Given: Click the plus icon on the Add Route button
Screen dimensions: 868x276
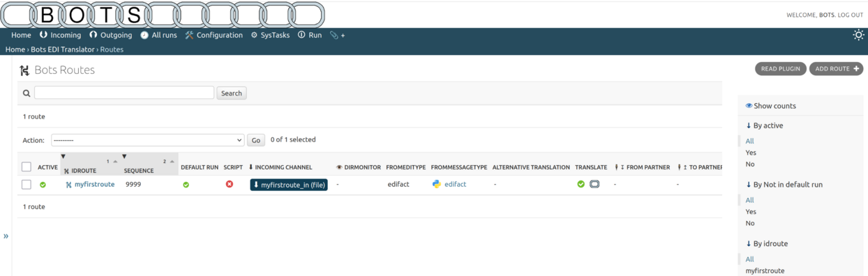Looking at the screenshot, I should click(x=856, y=68).
